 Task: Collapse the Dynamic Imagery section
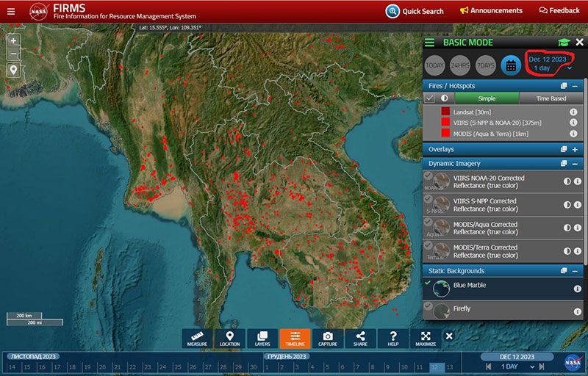[575, 164]
